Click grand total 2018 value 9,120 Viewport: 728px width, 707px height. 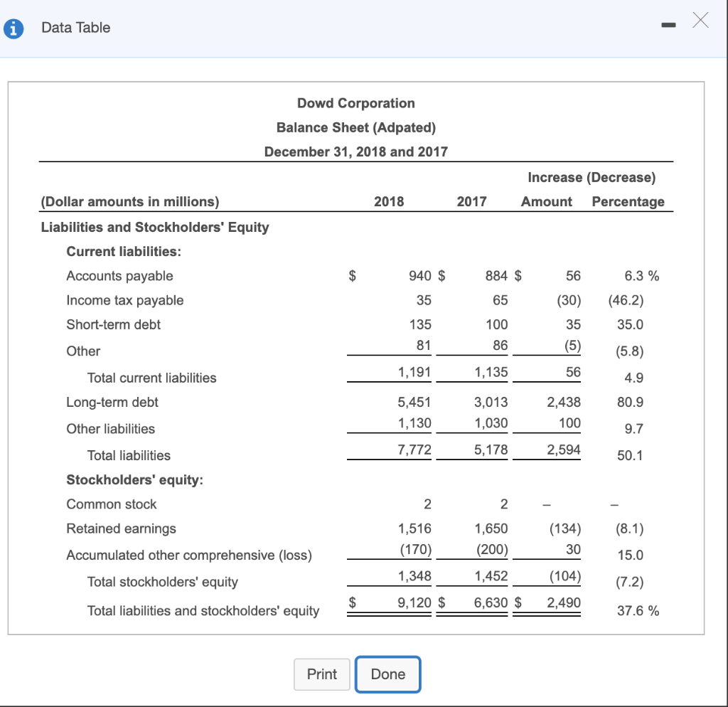414,602
